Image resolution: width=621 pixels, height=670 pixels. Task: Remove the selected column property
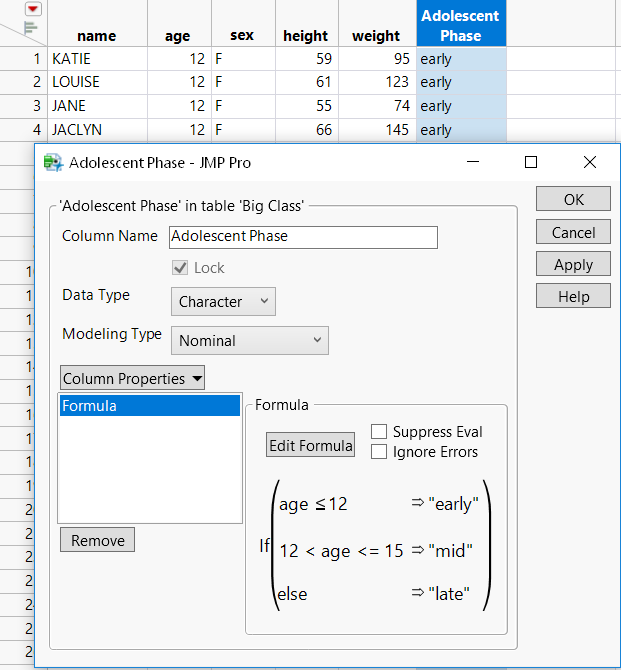point(98,541)
